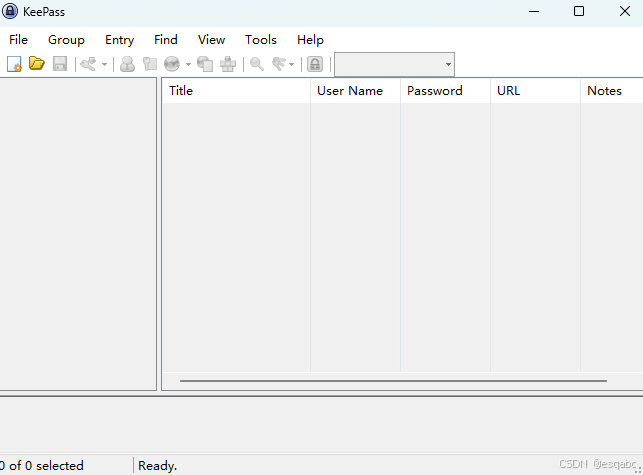Open the Find menu
The height and width of the screenshot is (475, 643).
click(x=166, y=40)
